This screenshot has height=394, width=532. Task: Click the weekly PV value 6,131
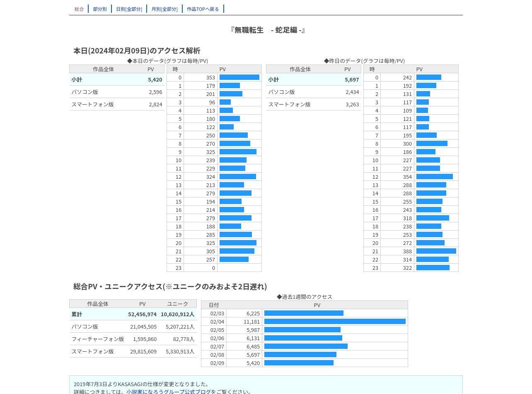point(253,338)
